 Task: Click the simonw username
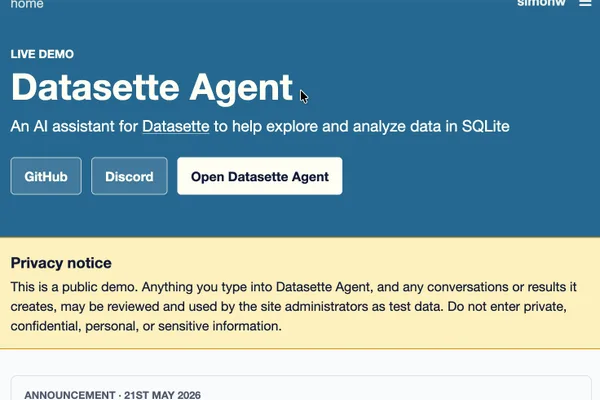click(x=541, y=3)
